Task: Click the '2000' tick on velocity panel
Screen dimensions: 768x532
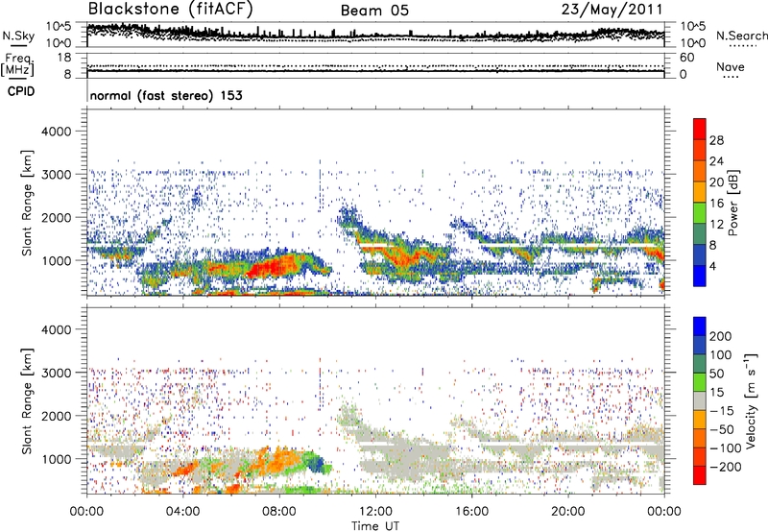Action: pyautogui.click(x=57, y=416)
